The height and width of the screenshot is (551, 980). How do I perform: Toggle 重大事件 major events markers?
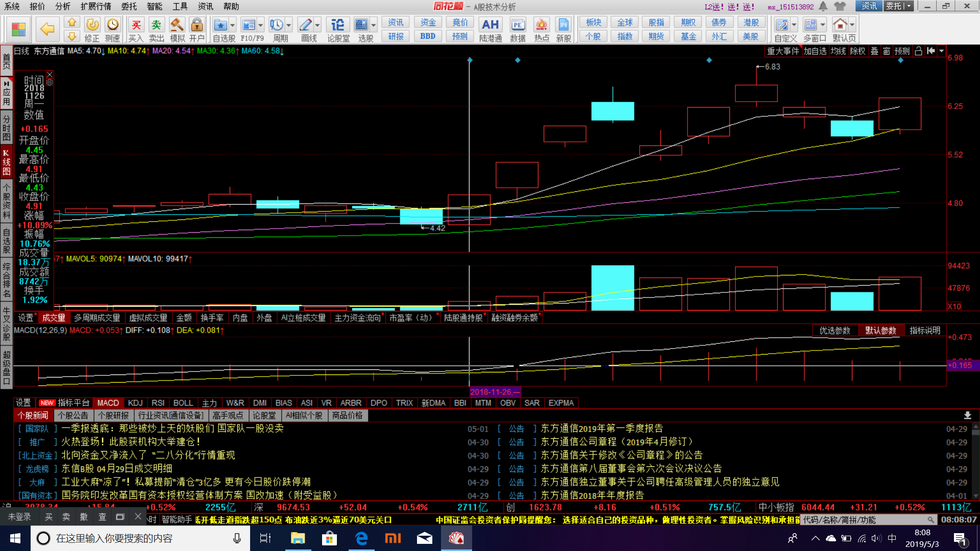[783, 51]
